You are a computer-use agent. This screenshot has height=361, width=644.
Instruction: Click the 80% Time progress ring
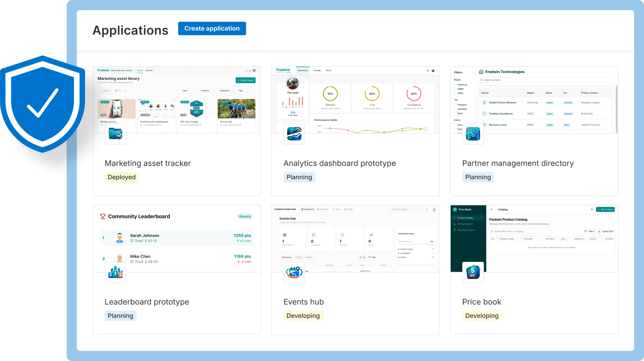[x=372, y=94]
